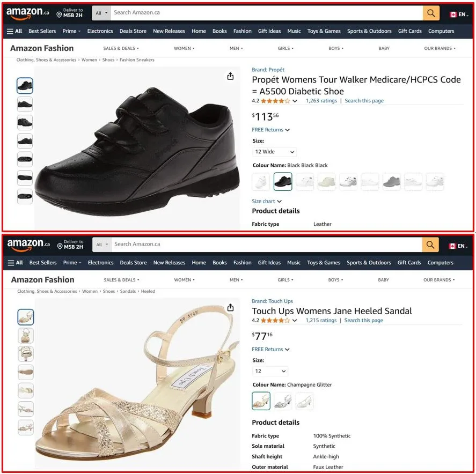This screenshot has width=476, height=474.
Task: Open the WOMEN menu in top Amazon Fashion bar
Action: tap(184, 48)
